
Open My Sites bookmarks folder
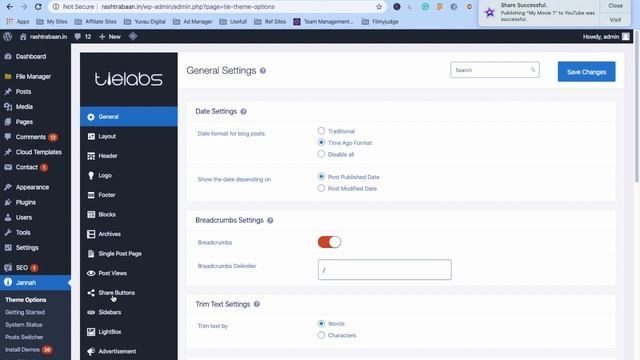click(x=52, y=22)
